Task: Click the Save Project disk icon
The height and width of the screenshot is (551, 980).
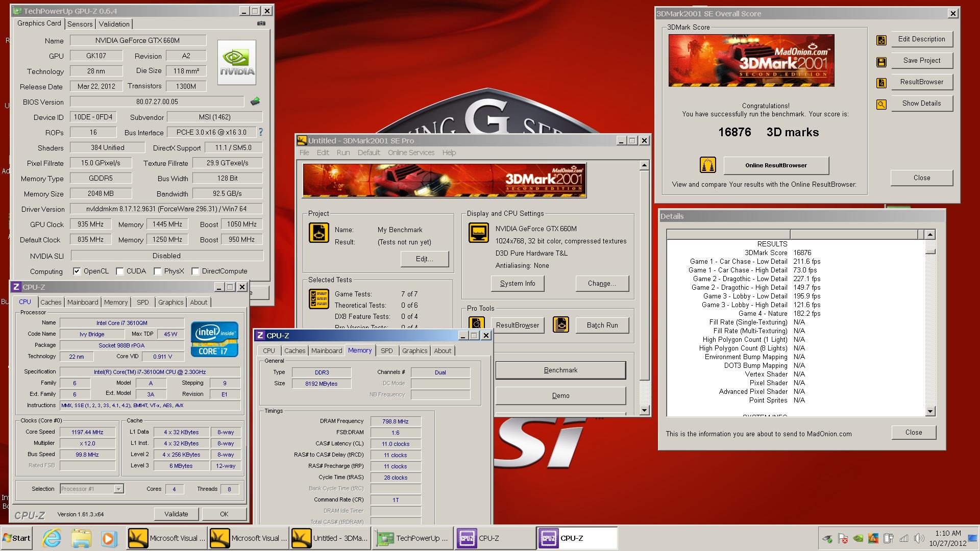Action: [881, 62]
